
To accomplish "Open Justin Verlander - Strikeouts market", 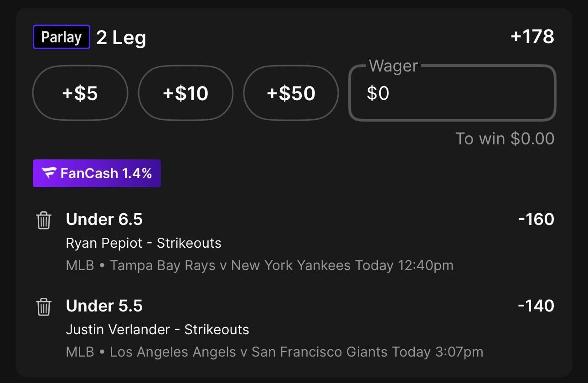I will pos(158,330).
